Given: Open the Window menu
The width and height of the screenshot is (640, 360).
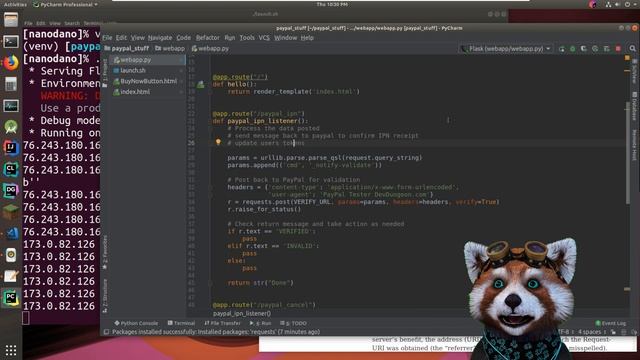Looking at the screenshot, I should pyautogui.click(x=285, y=38).
